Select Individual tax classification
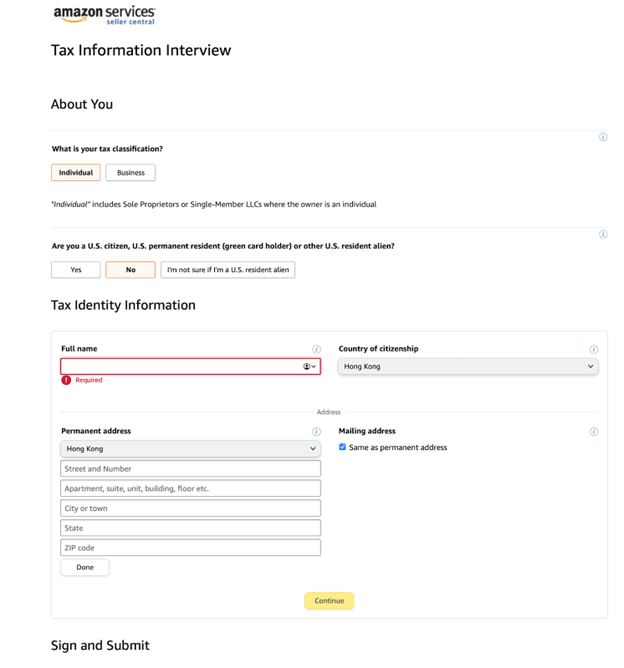 tap(76, 173)
